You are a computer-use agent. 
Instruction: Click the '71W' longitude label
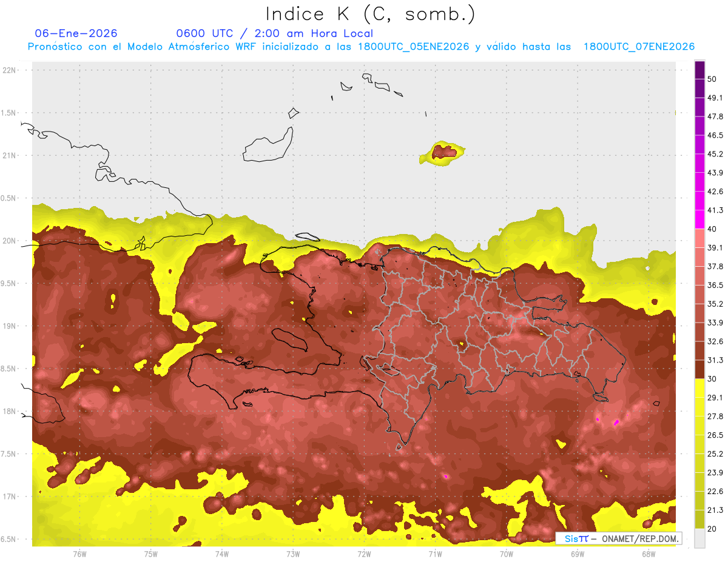click(435, 554)
